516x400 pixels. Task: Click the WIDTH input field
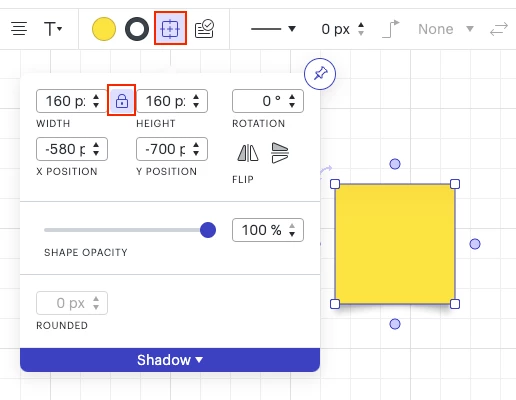coord(72,101)
